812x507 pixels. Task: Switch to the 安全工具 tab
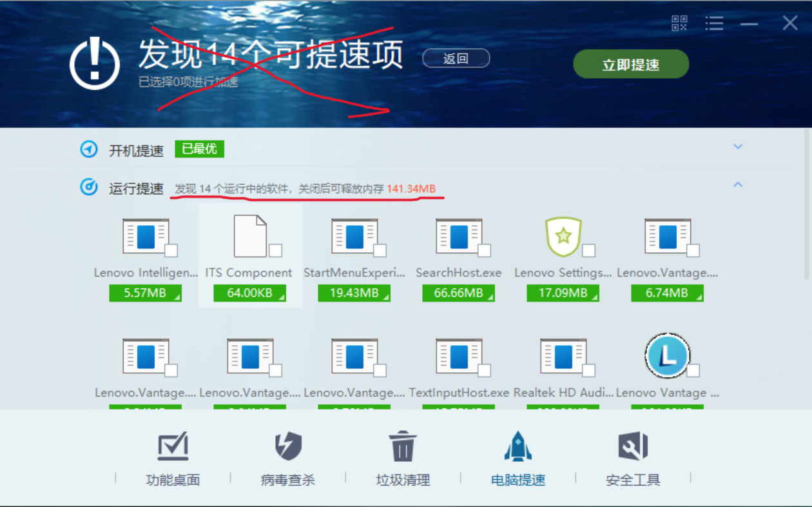633,459
